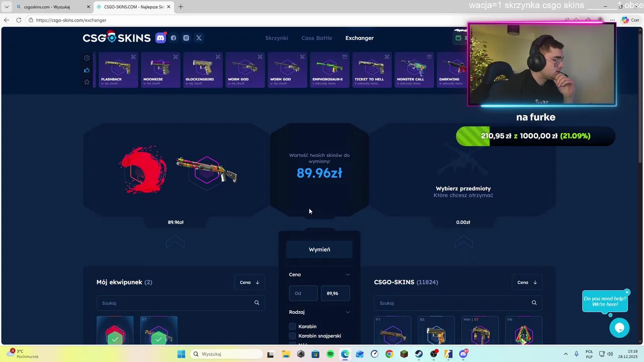The width and height of the screenshot is (644, 362).
Task: Collapse the Rodzaj filter section
Action: tap(347, 312)
